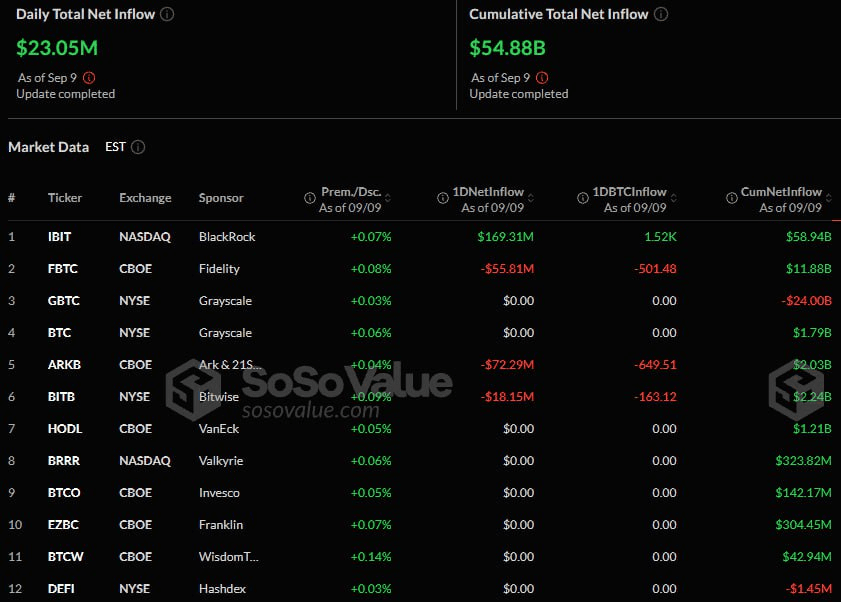Click BITB's -163.12 BTC inflow value
This screenshot has height=602, width=841.
click(655, 397)
